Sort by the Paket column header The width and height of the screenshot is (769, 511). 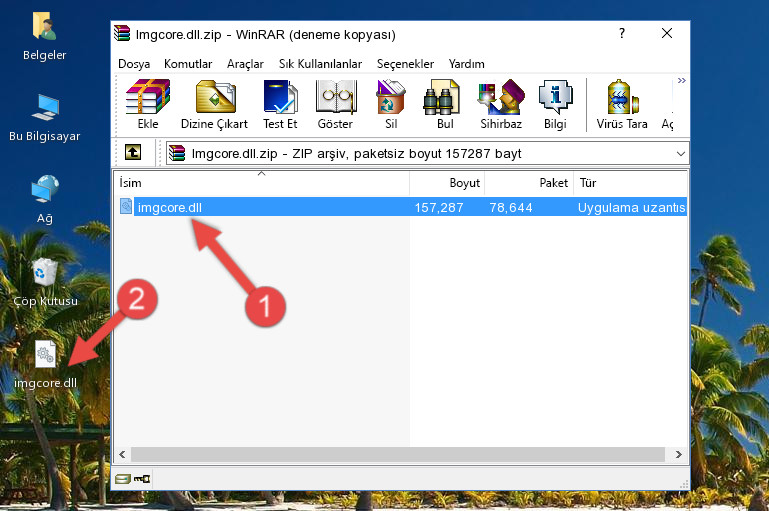(x=529, y=183)
